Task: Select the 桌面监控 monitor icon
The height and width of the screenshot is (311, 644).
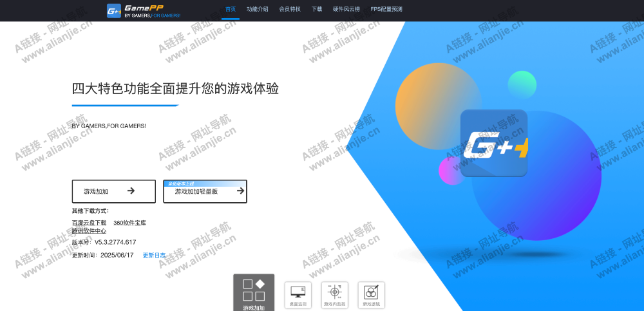Action: (x=298, y=295)
